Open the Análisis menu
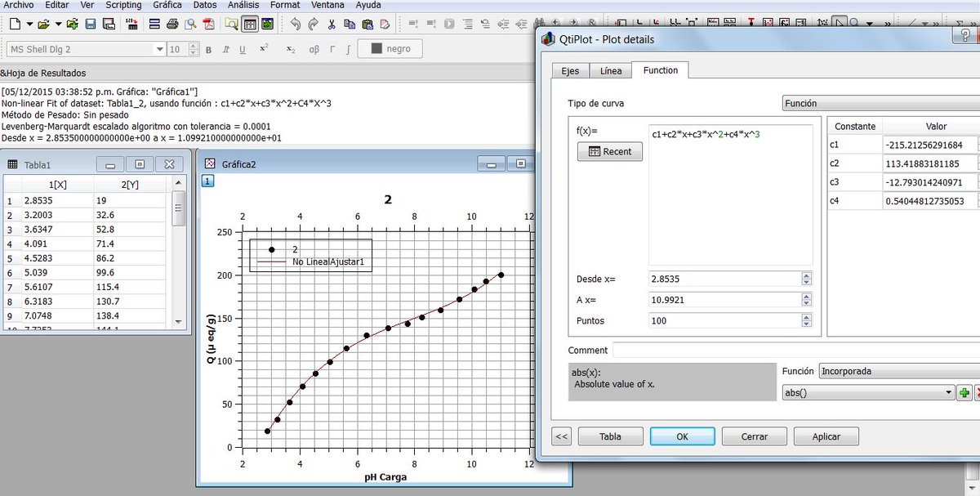 [243, 5]
